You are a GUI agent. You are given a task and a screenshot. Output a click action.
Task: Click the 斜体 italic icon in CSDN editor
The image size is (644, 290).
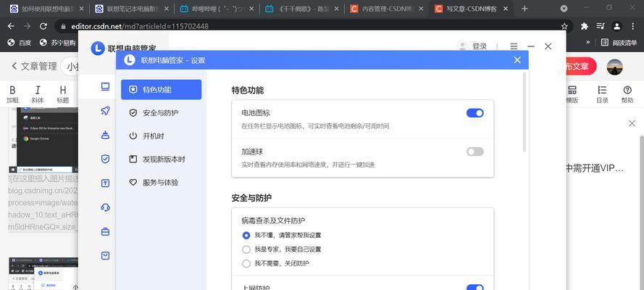[x=38, y=94]
